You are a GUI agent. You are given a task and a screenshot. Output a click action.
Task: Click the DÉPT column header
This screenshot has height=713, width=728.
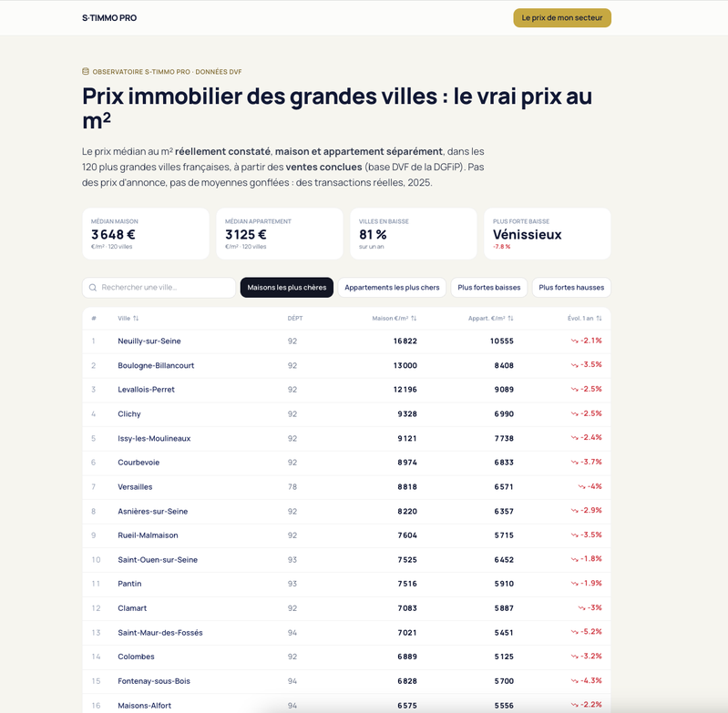click(295, 318)
